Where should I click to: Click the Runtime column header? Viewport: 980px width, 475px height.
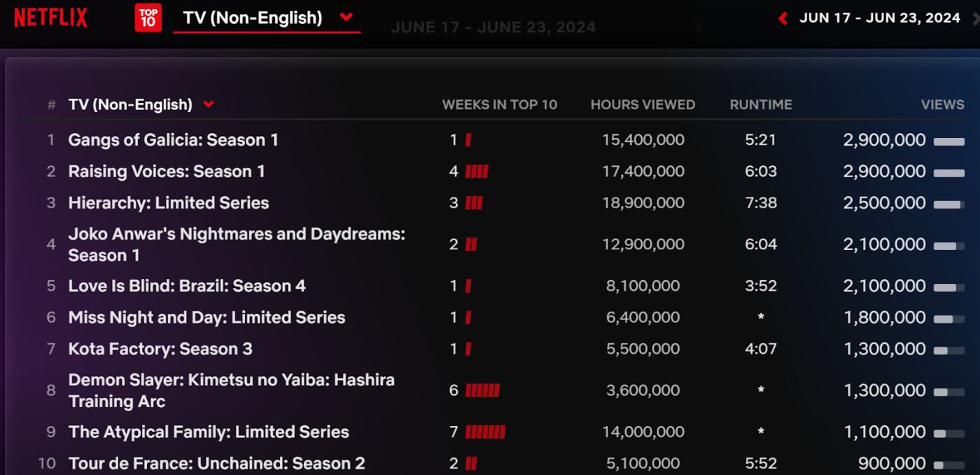click(x=761, y=104)
